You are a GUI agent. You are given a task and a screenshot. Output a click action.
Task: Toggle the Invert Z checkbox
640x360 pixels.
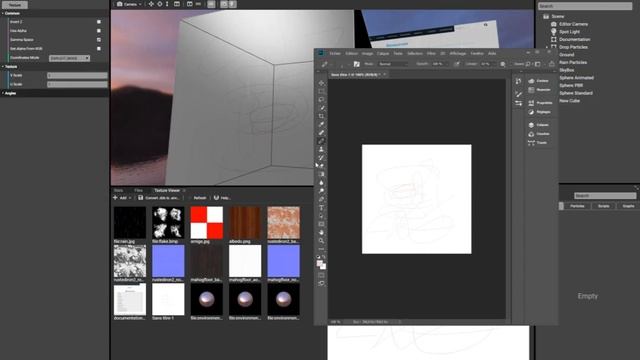[x=99, y=22]
